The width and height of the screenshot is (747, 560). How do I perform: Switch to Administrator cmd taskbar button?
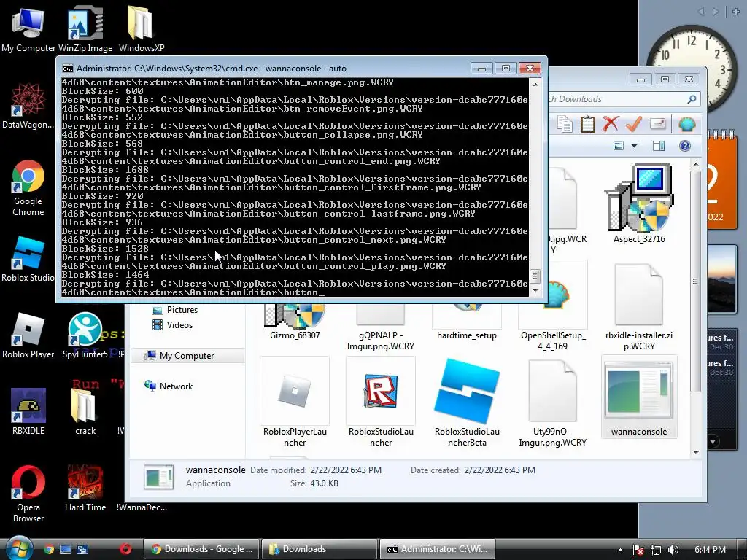(x=438, y=549)
